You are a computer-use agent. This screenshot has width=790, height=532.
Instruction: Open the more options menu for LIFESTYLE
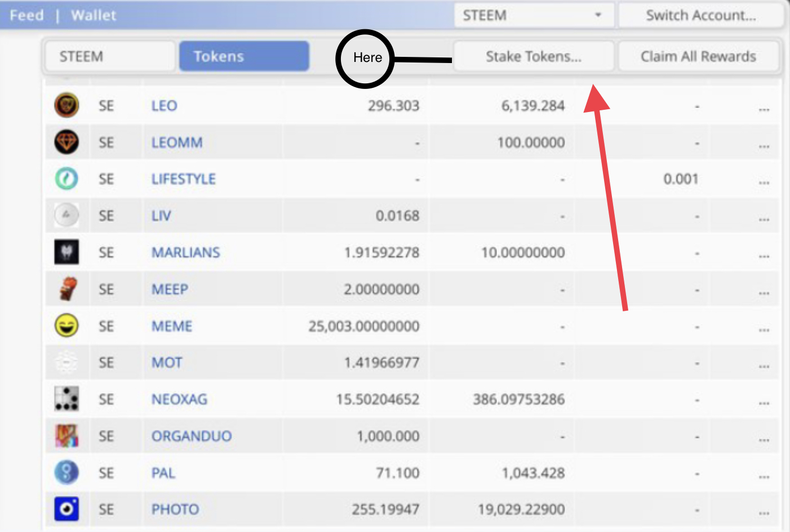764,182
